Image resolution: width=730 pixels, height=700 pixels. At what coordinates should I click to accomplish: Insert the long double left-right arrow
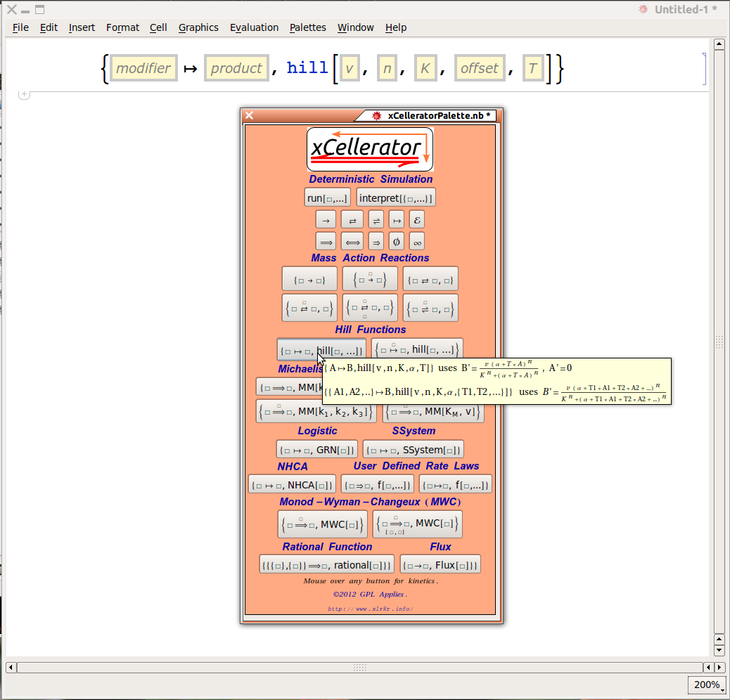pos(352,241)
